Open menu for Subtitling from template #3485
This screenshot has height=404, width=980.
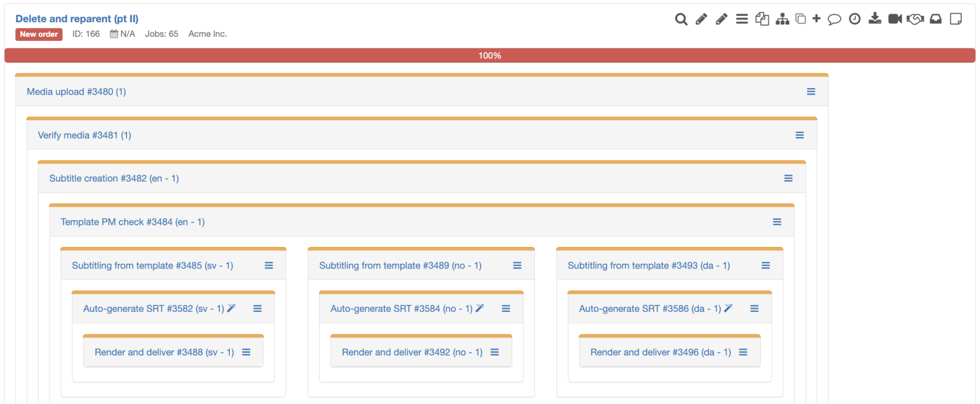point(269,266)
